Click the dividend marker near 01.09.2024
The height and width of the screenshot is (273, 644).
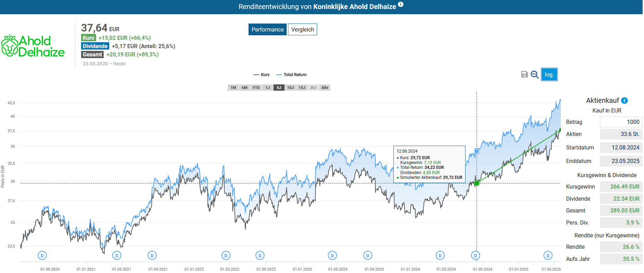point(476,256)
